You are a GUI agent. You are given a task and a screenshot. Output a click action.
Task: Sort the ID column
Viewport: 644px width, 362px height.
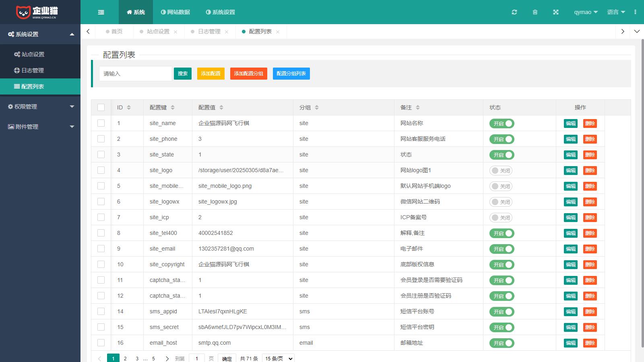[129, 107]
